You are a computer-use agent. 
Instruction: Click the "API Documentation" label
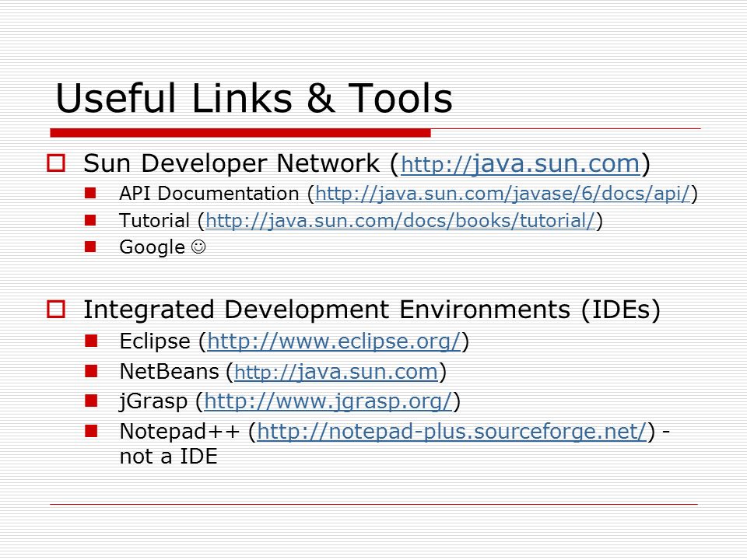[209, 194]
